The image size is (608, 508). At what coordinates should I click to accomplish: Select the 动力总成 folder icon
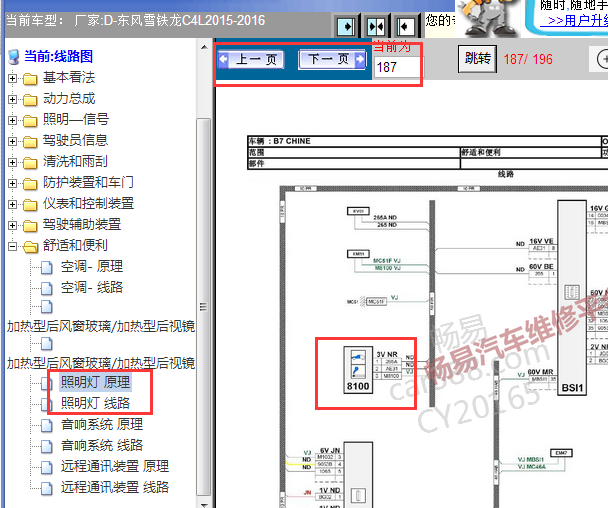point(30,100)
